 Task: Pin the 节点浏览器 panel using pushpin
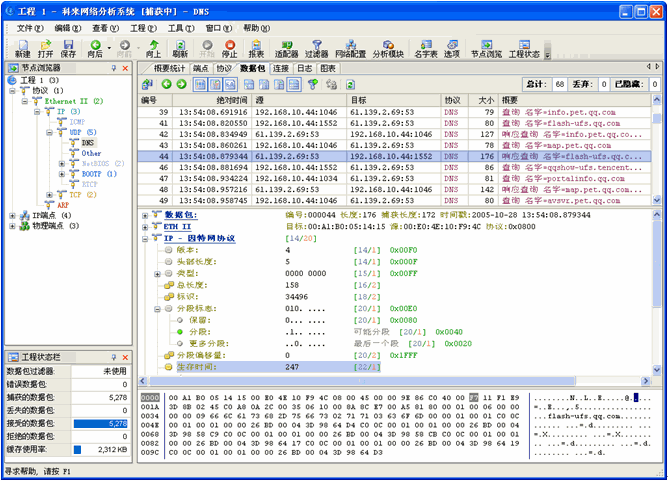point(112,68)
